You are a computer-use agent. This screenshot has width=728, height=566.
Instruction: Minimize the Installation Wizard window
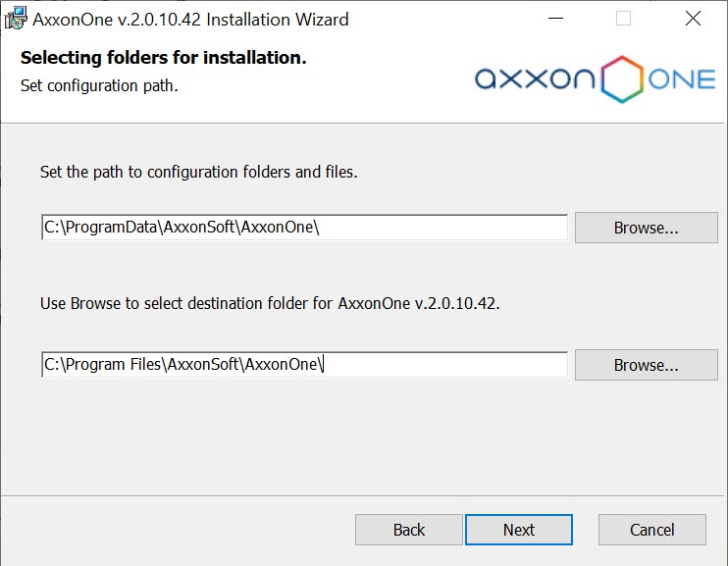[554, 19]
